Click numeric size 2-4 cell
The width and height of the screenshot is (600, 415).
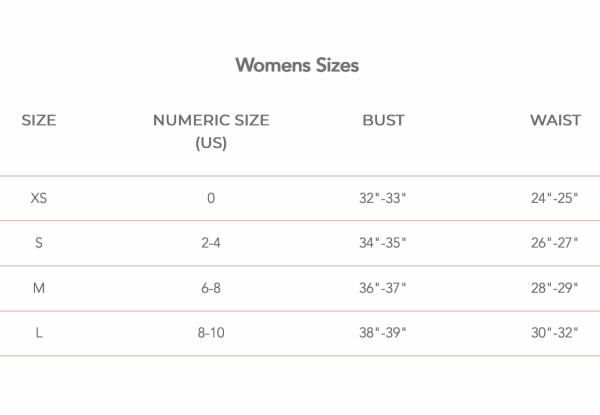211,243
